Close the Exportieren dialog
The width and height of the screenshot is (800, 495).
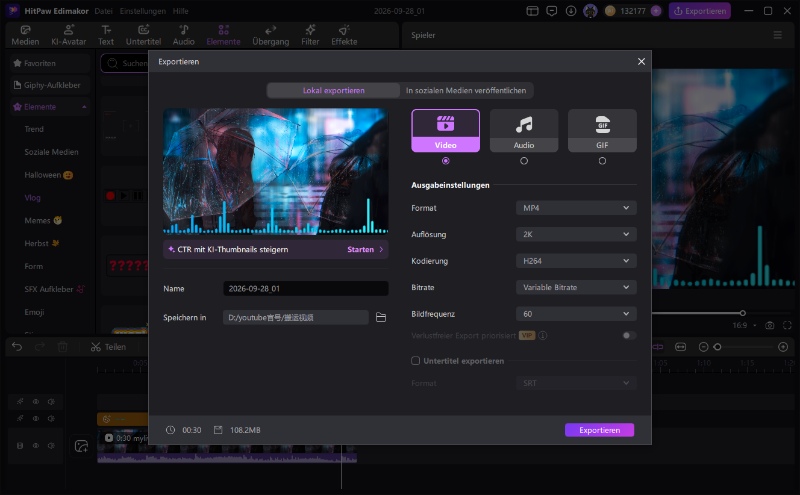pyautogui.click(x=641, y=61)
